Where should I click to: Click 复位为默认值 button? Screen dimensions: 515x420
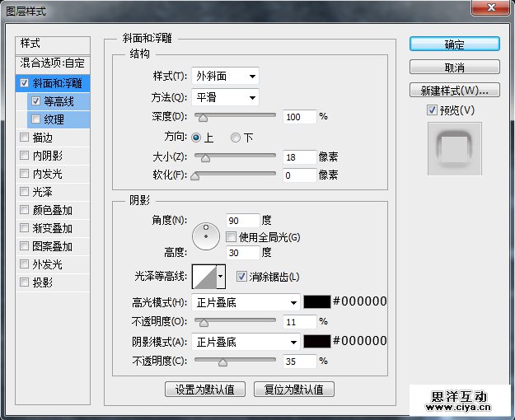click(x=294, y=390)
